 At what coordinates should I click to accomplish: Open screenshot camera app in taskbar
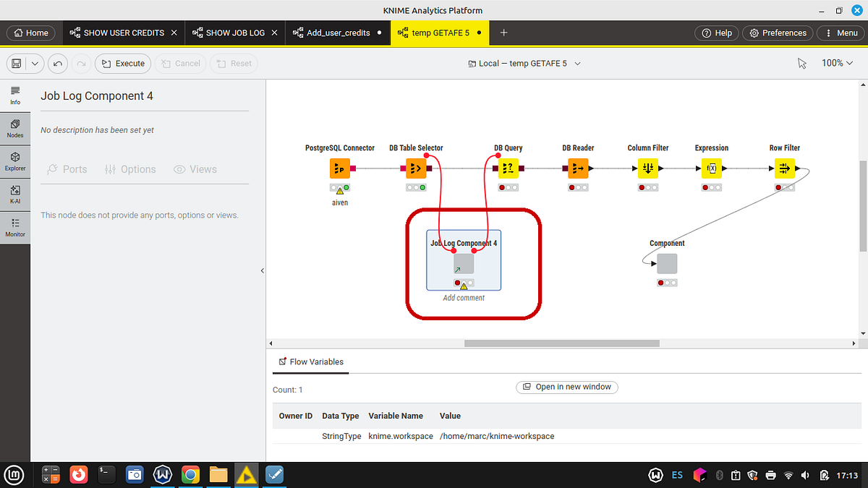point(135,474)
